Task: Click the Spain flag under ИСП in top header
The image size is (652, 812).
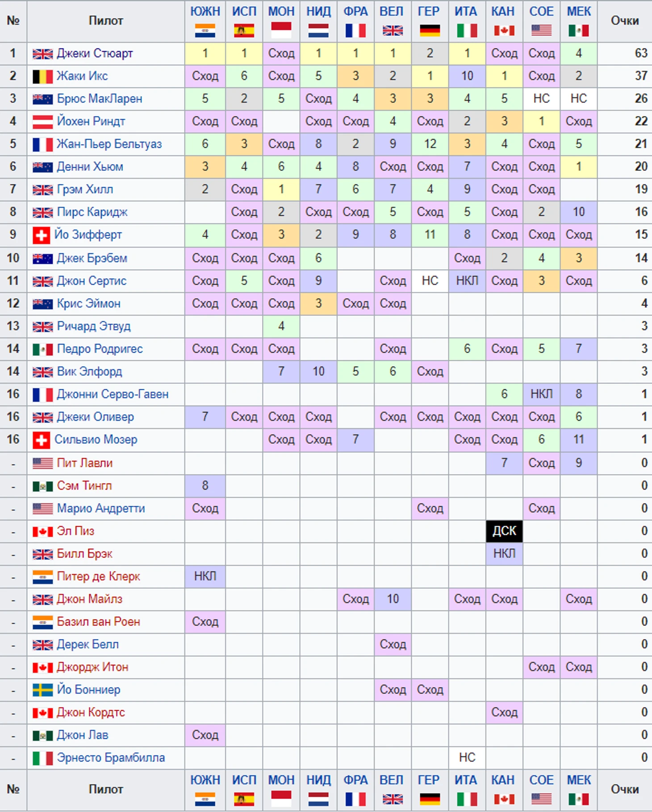Action: [244, 30]
